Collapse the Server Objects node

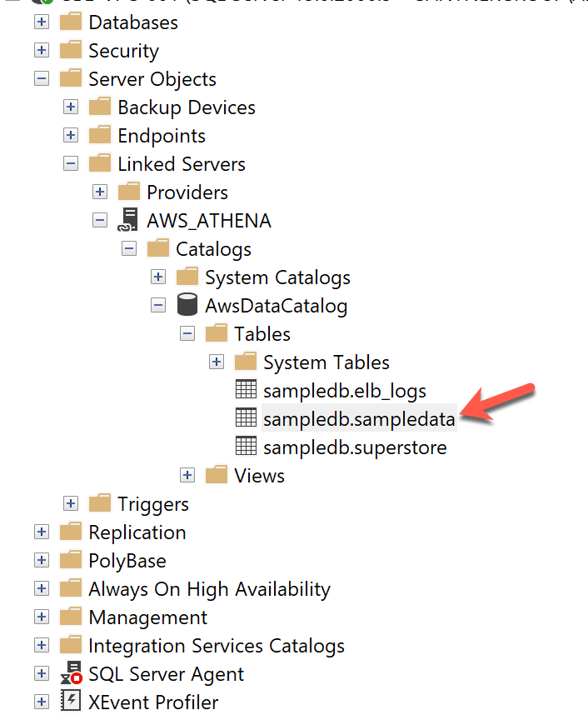coord(42,79)
